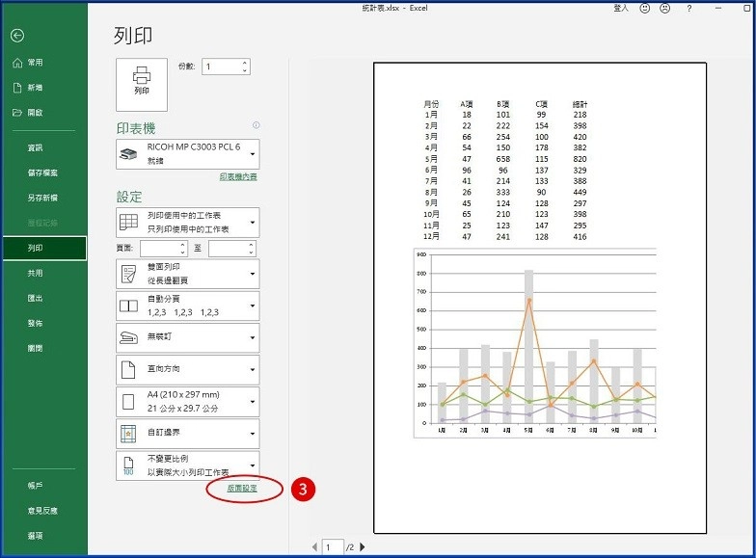Image resolution: width=756 pixels, height=558 pixels.
Task: Select 儲存檔案 in the sidebar
Action: [42, 173]
